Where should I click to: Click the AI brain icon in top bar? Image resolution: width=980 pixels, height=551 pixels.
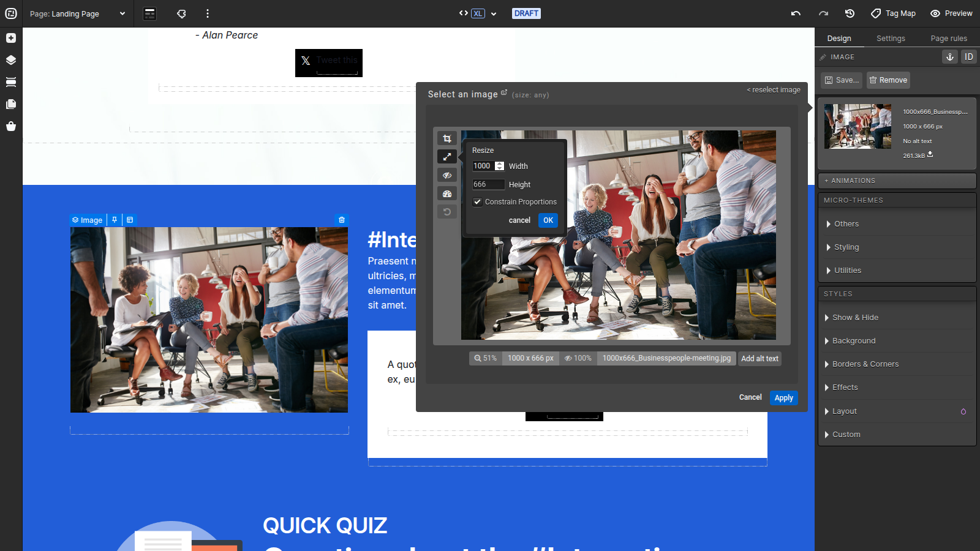(x=181, y=13)
